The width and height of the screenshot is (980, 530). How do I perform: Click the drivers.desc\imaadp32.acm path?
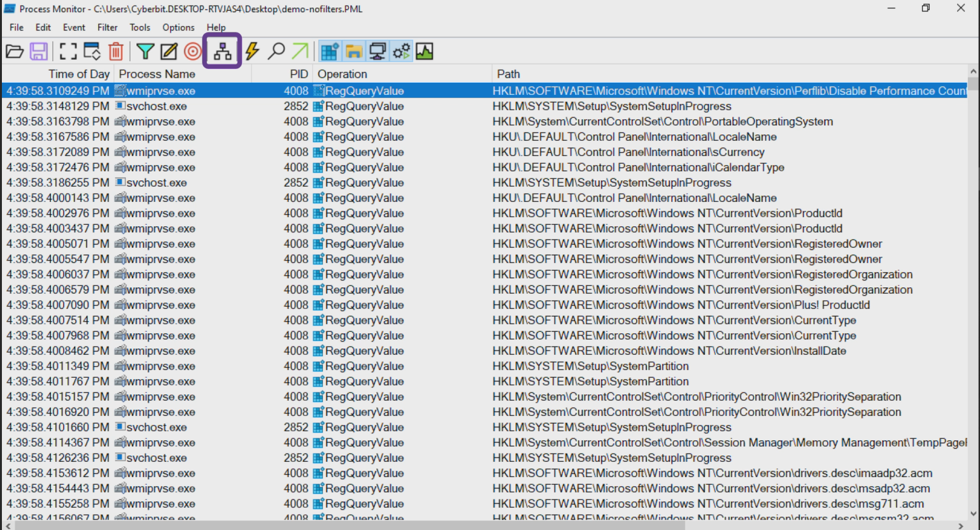point(712,473)
